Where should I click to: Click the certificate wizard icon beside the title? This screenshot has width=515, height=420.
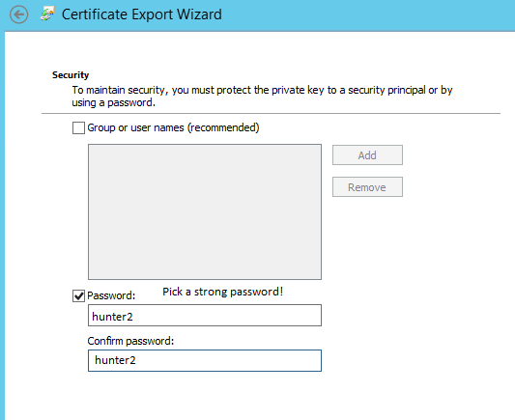click(x=47, y=14)
